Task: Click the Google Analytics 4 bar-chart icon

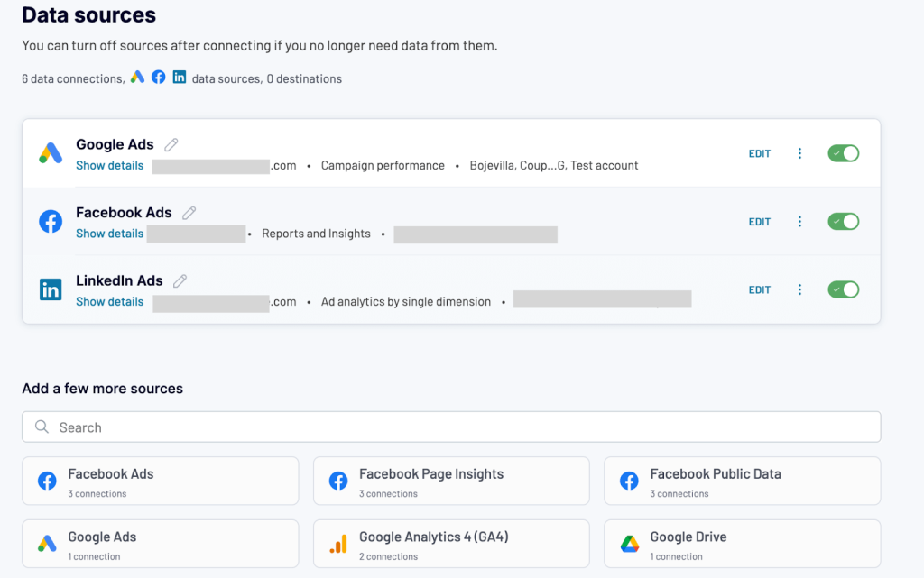Action: coord(338,543)
